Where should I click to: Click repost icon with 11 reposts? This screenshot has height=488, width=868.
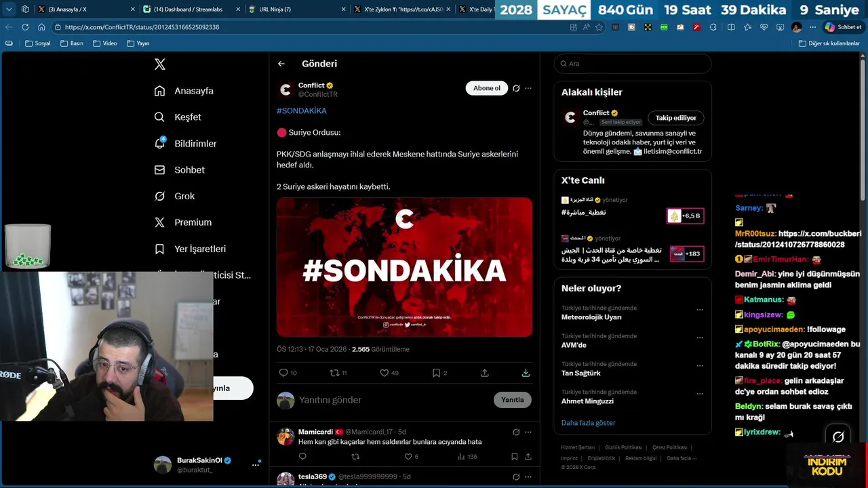[x=334, y=373]
